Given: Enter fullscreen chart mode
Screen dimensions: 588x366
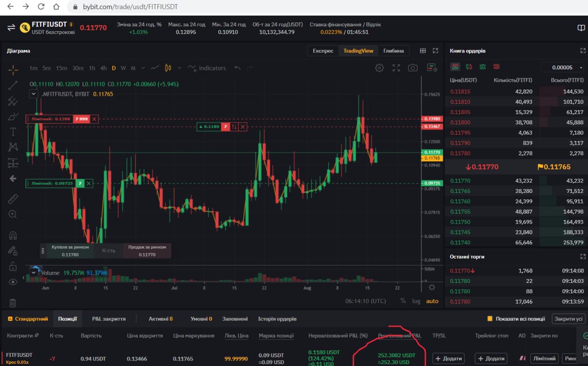Looking at the screenshot, I should [x=396, y=68].
